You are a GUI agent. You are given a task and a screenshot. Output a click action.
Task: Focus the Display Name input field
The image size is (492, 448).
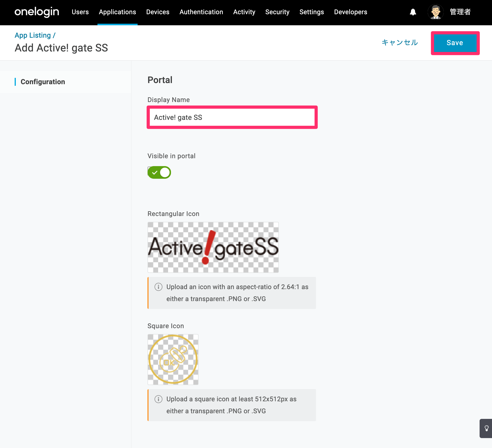pos(232,117)
